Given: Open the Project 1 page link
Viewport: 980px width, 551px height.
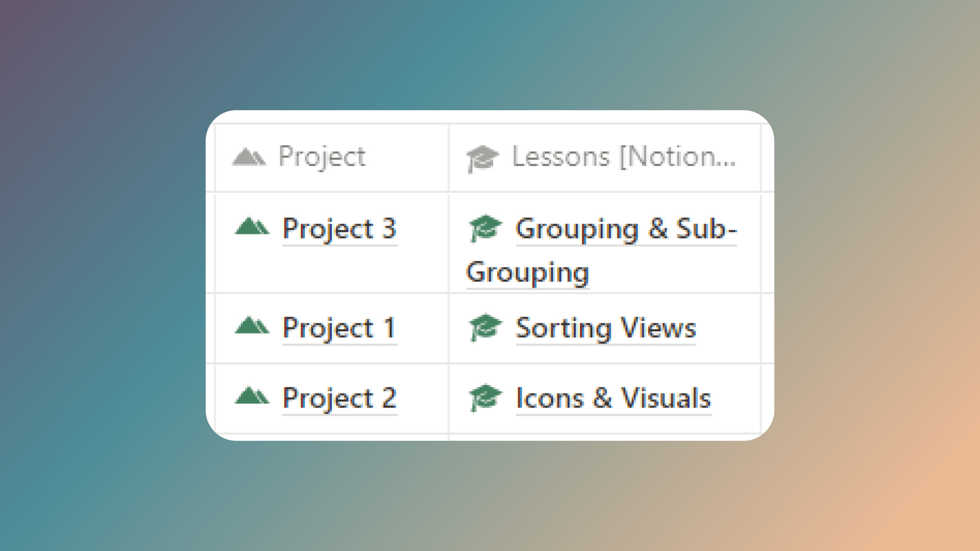Looking at the screenshot, I should [x=340, y=328].
